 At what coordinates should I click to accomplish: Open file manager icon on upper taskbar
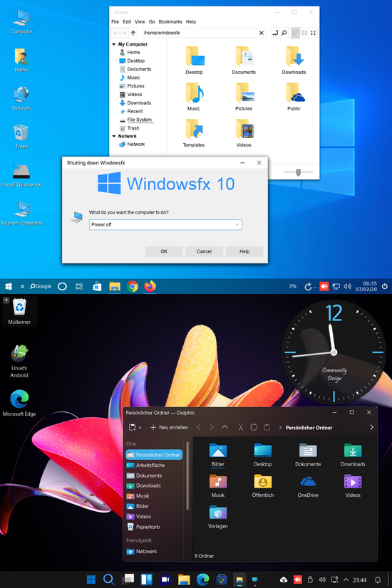[x=115, y=286]
